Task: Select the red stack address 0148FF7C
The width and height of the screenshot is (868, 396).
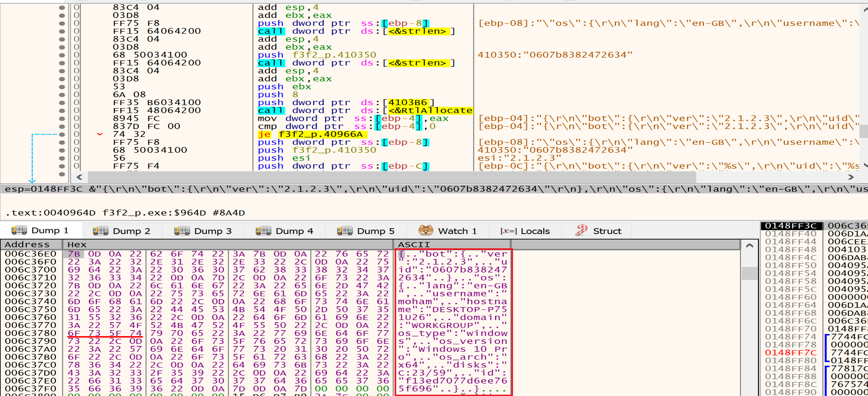Action: (x=790, y=352)
